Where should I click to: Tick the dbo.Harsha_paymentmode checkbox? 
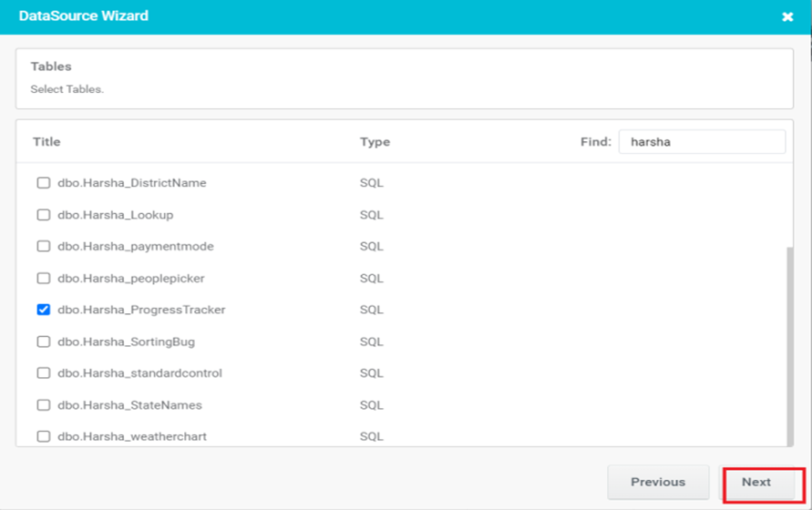(43, 247)
